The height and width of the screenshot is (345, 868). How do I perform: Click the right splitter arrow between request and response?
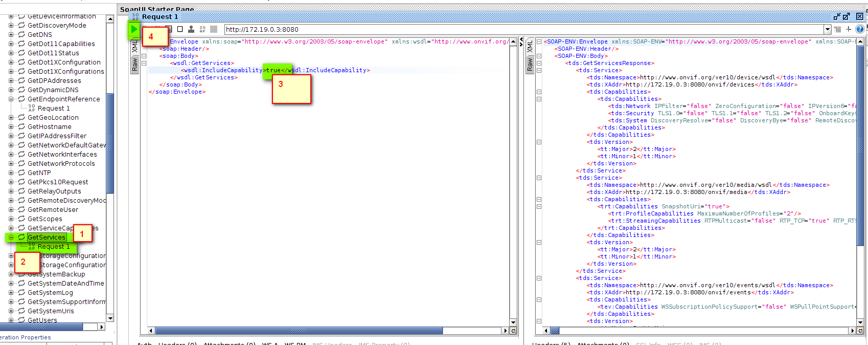pos(521,44)
